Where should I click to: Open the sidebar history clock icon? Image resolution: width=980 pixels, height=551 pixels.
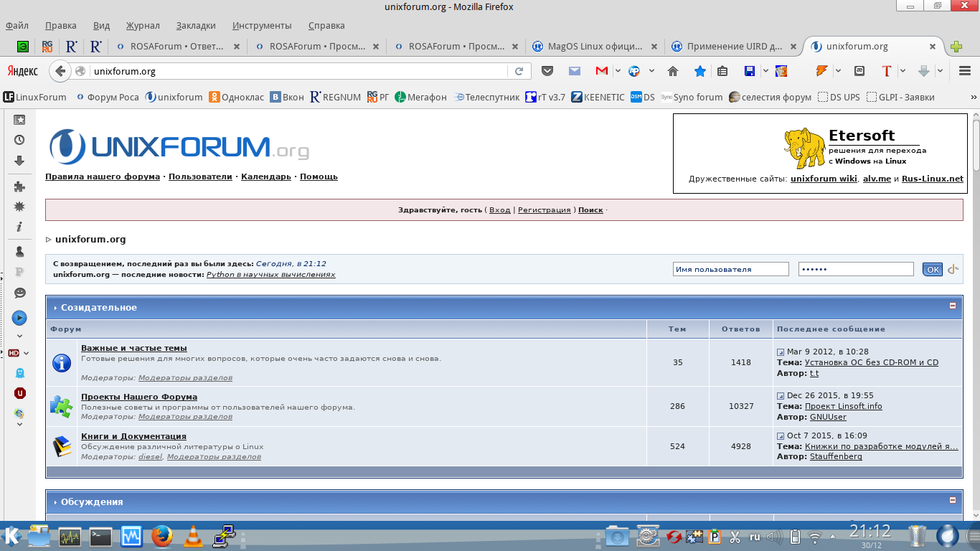click(19, 141)
